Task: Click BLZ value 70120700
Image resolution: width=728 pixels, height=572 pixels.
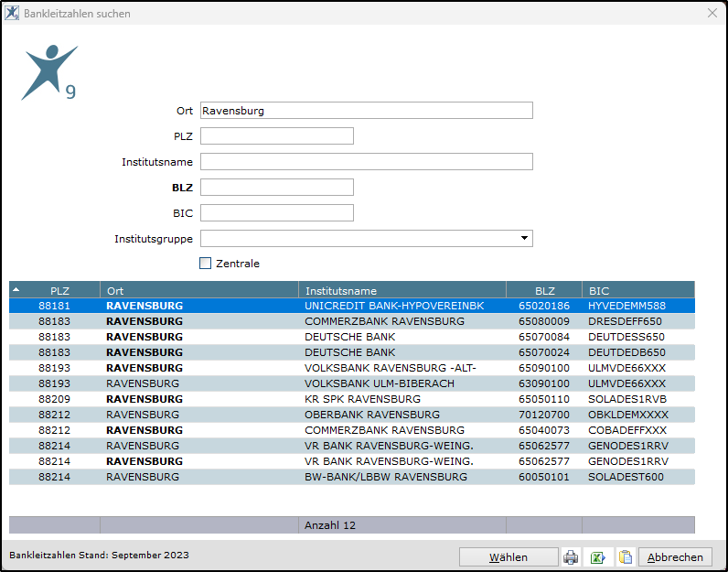Action: [543, 415]
